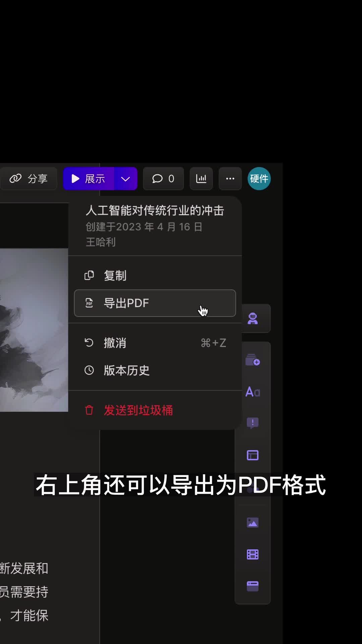Choose 复制 to duplicate the deck
The height and width of the screenshot is (644, 362).
tap(115, 276)
